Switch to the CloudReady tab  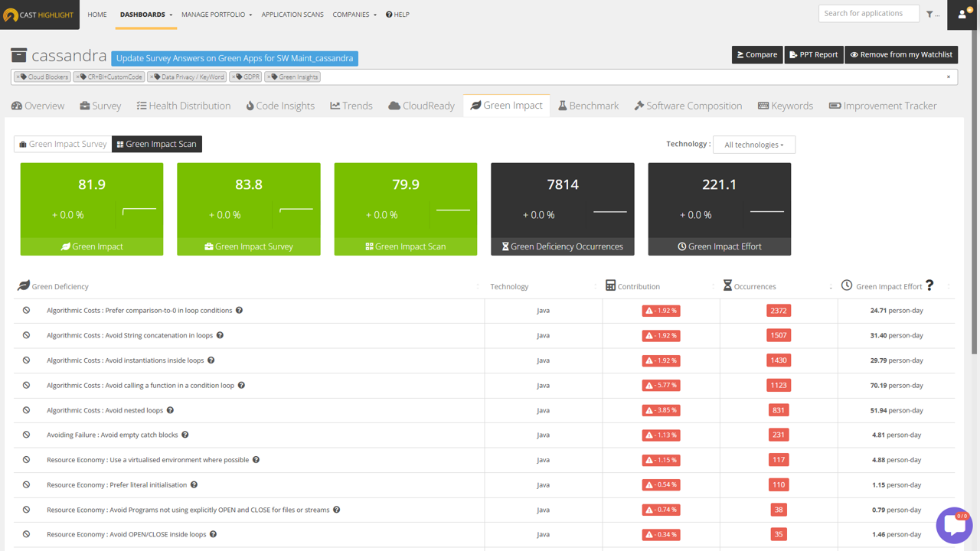421,106
